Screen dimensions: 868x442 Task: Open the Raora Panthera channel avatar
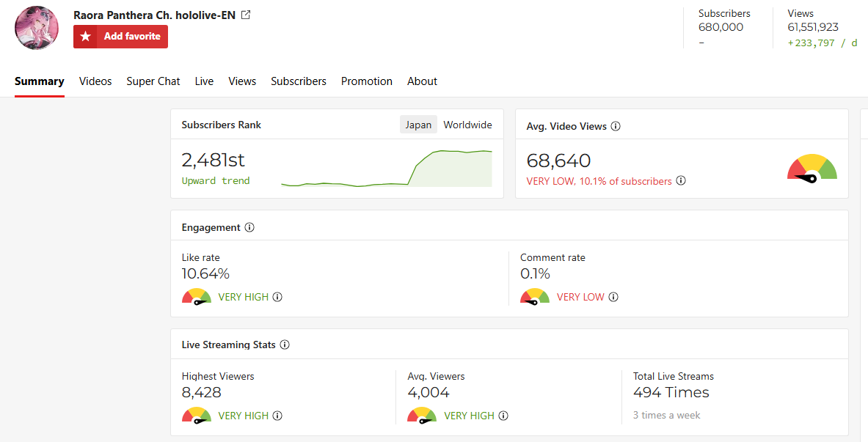pyautogui.click(x=37, y=28)
